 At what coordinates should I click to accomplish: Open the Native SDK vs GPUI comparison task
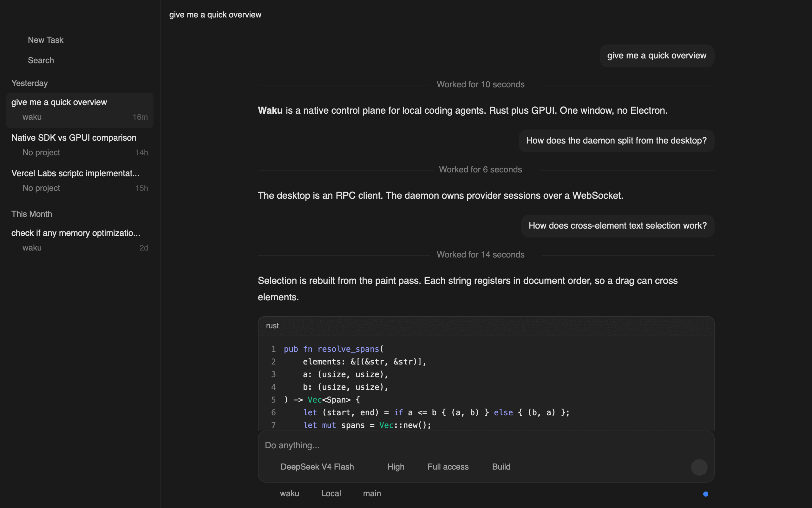pyautogui.click(x=80, y=145)
